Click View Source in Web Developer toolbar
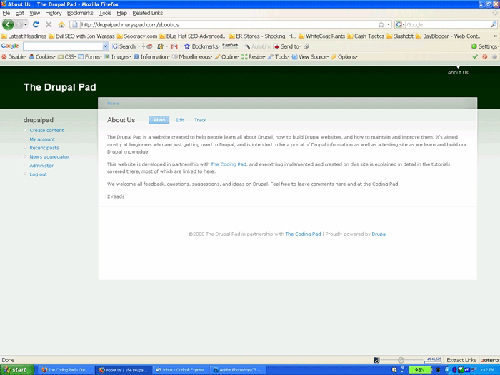The width and height of the screenshot is (500, 375). (x=310, y=57)
